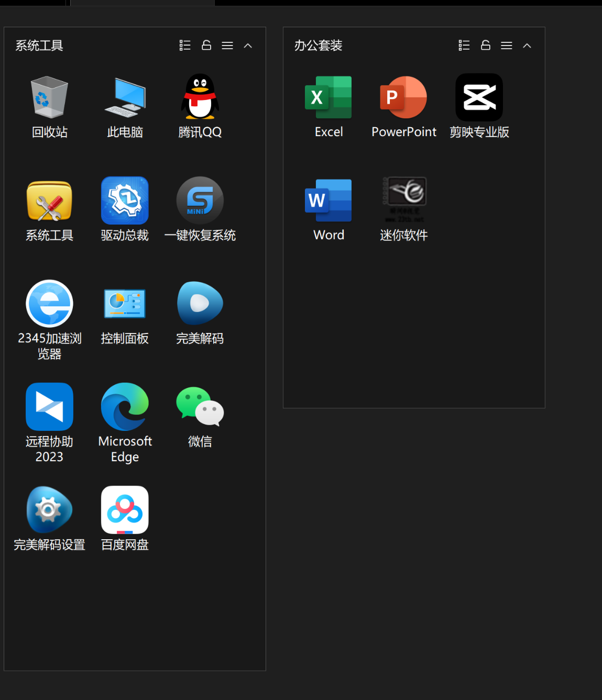The image size is (602, 700).
Task: Launch 2345加速浏览器 icon
Action: pos(50,304)
